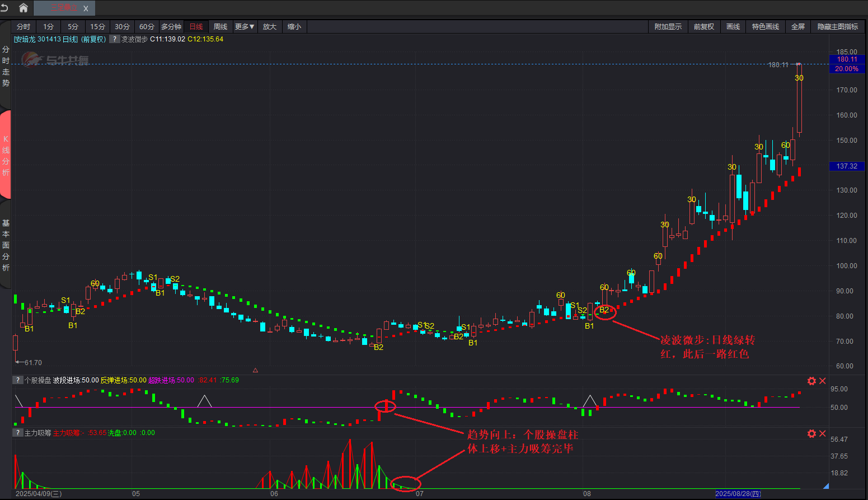Open settings gear of 个股操盘 panel
868x500 pixels.
(x=811, y=381)
